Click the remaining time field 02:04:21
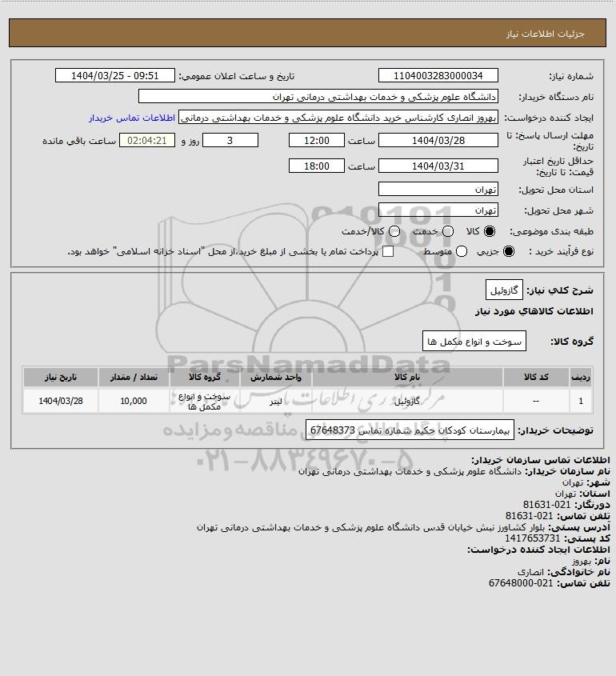 click(147, 140)
